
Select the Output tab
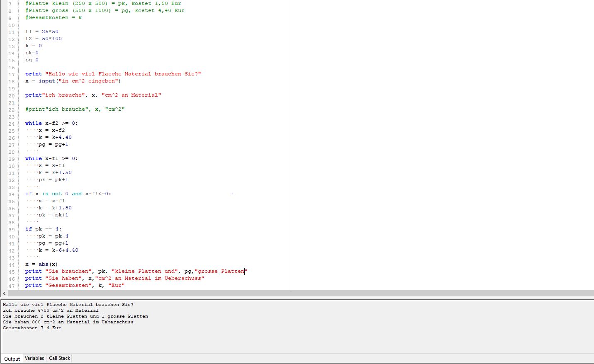[x=12, y=359]
